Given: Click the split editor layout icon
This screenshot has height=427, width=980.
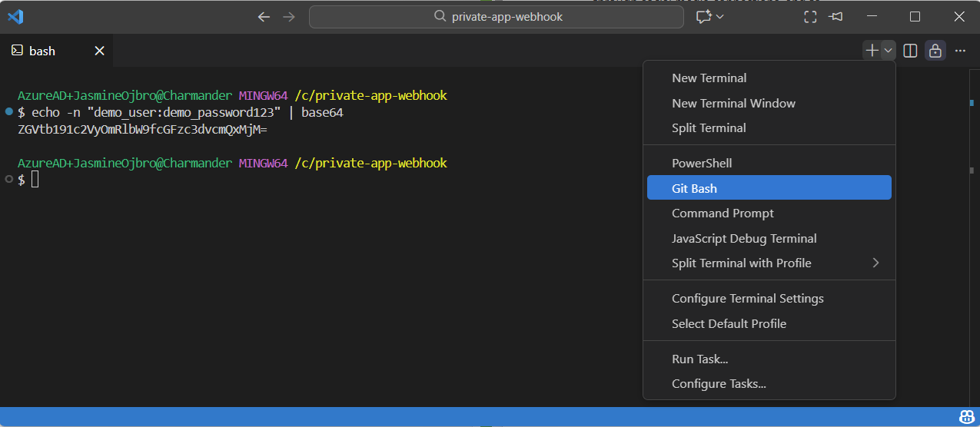Looking at the screenshot, I should point(910,51).
